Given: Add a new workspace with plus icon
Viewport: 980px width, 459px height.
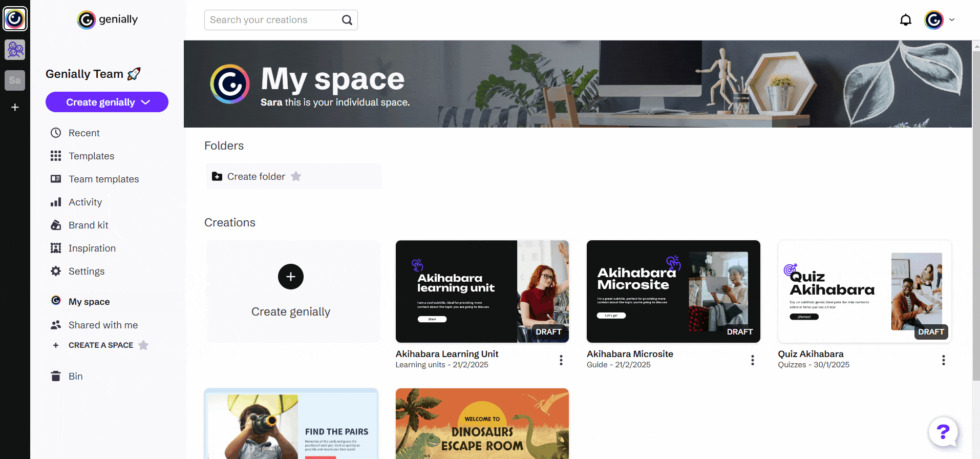Looking at the screenshot, I should (x=15, y=107).
